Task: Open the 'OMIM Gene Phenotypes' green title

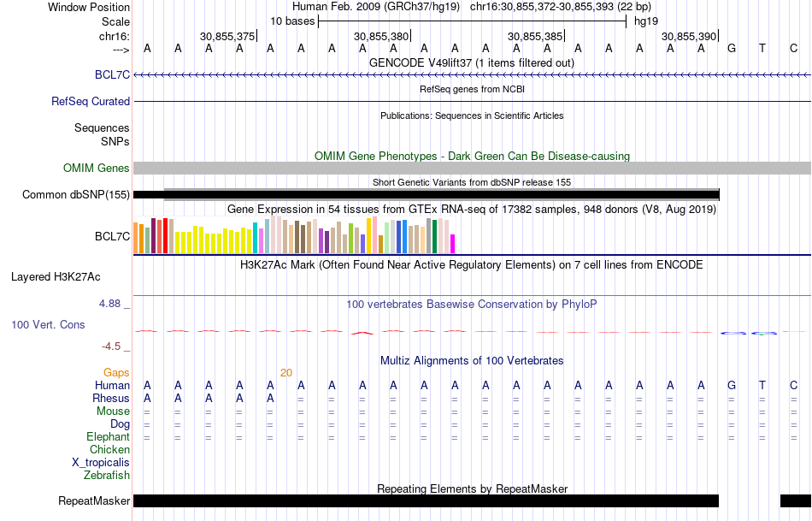Action: pos(472,156)
